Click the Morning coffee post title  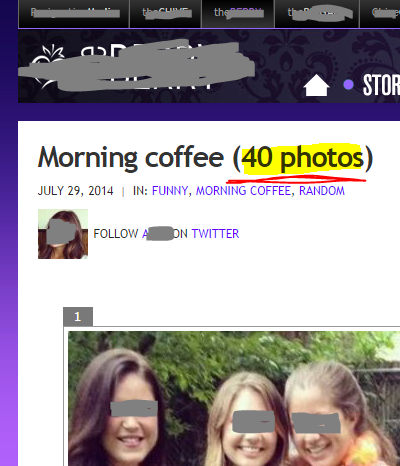click(205, 158)
